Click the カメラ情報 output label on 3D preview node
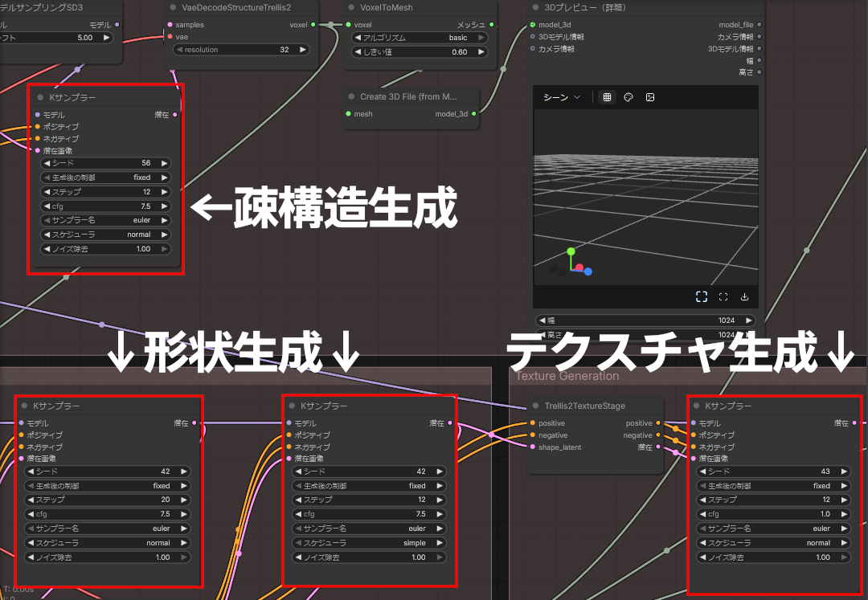This screenshot has width=868, height=600. pos(735,37)
